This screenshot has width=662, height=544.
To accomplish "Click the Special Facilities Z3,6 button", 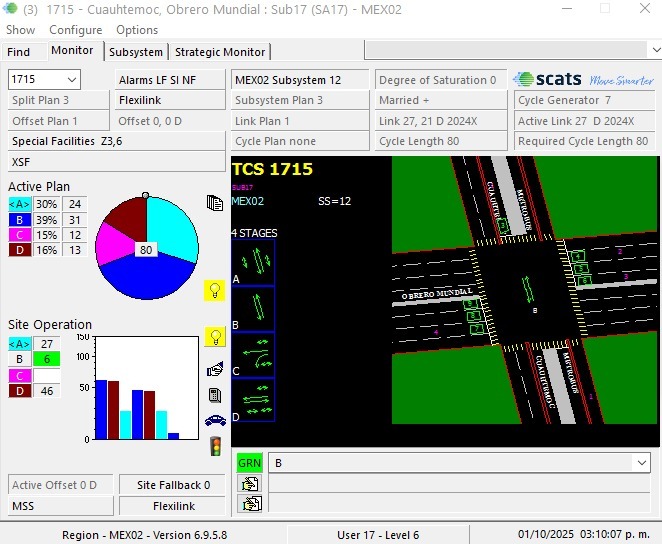I will click(117, 141).
